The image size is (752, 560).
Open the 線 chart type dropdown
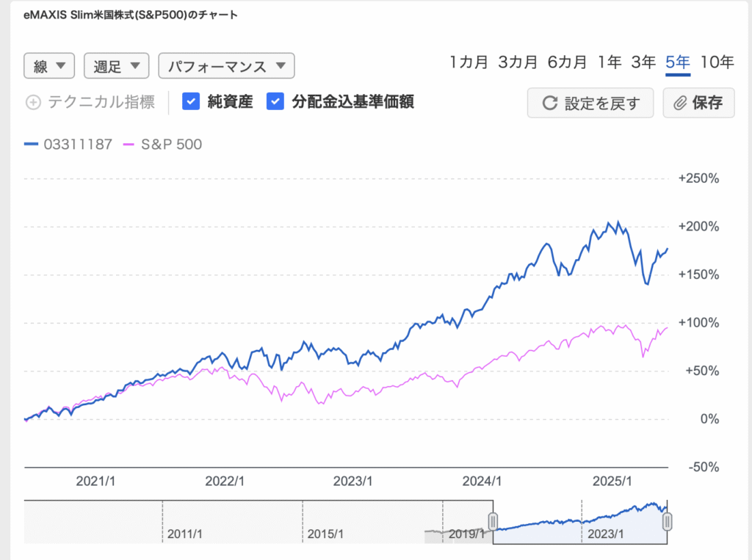[x=49, y=65]
